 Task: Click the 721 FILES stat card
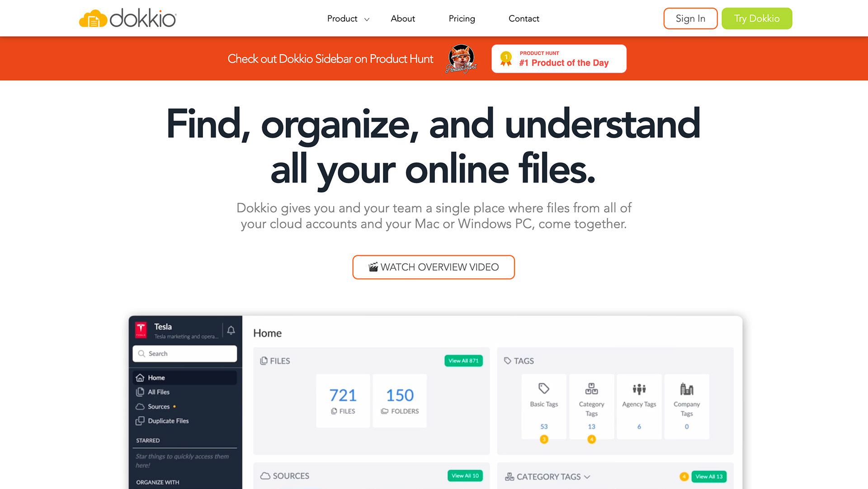[x=343, y=400]
